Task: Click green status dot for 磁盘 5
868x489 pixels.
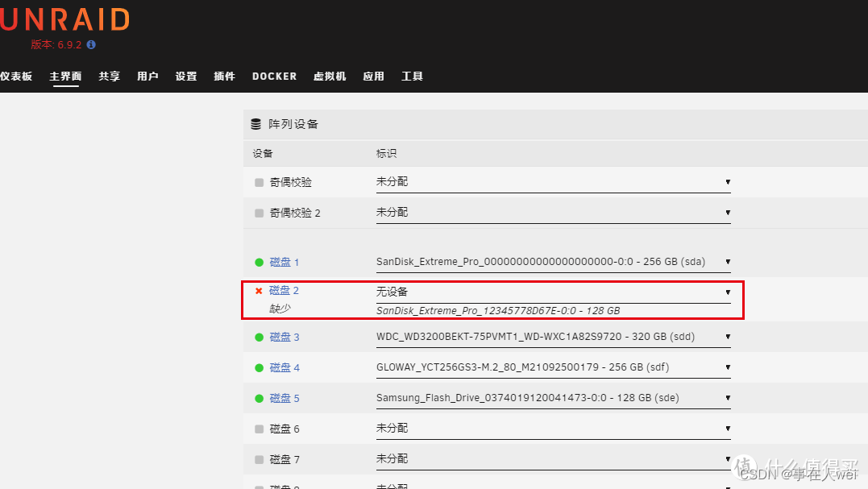Action: [x=259, y=398]
